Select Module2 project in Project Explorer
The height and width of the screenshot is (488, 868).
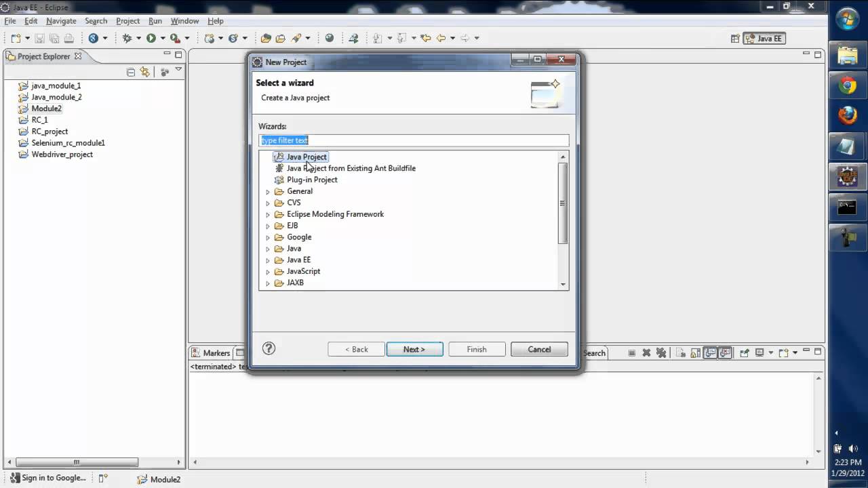46,108
